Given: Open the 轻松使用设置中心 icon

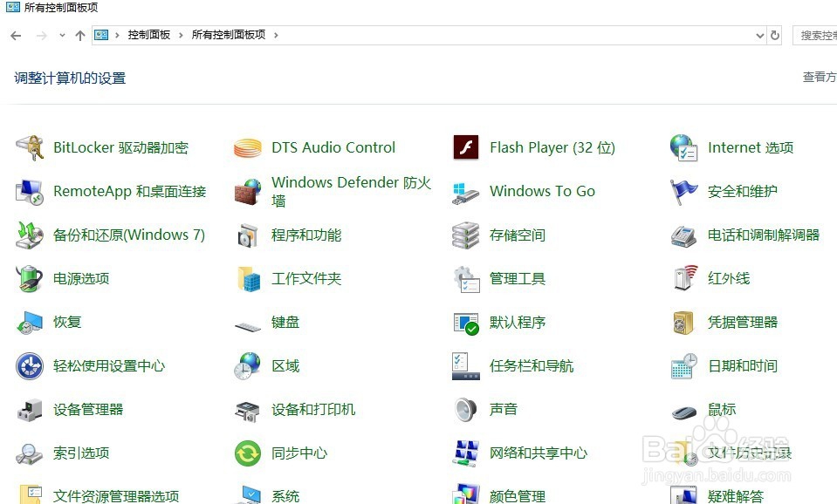Looking at the screenshot, I should [30, 366].
